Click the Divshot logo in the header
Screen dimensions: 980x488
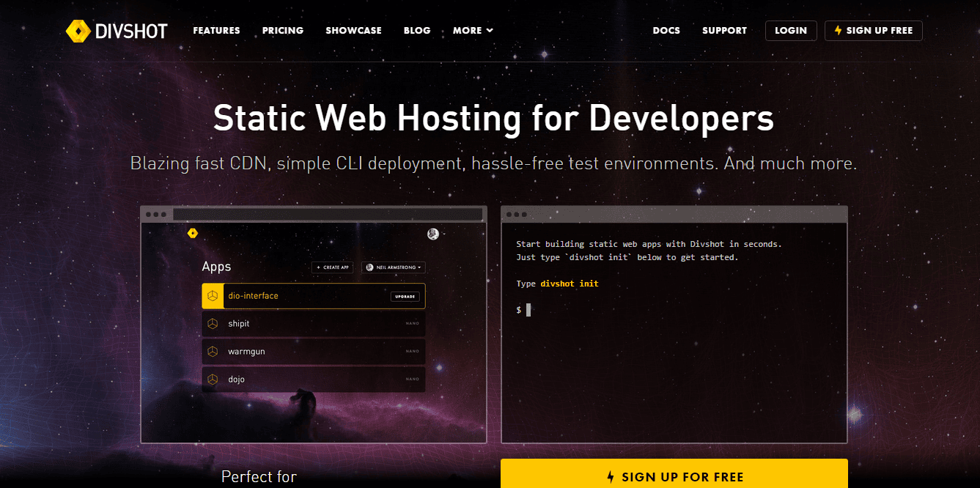point(117,31)
